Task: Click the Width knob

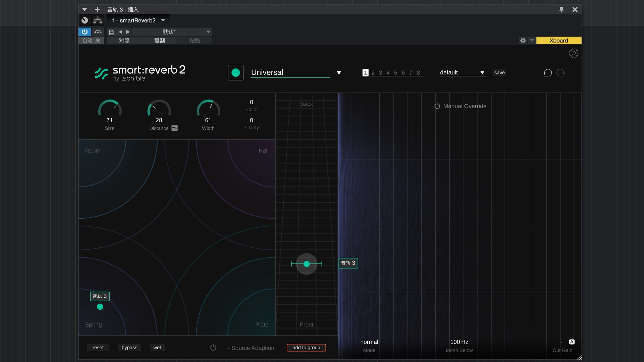Action: tap(208, 108)
